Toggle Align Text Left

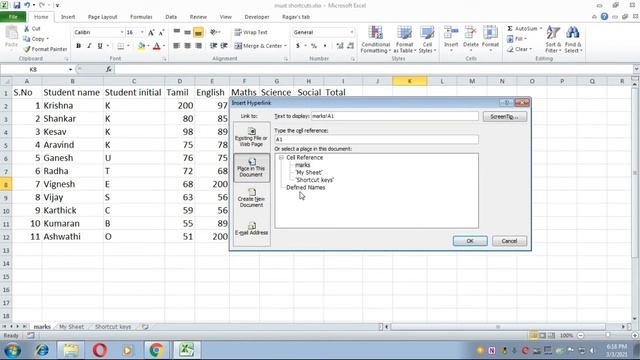click(x=176, y=46)
